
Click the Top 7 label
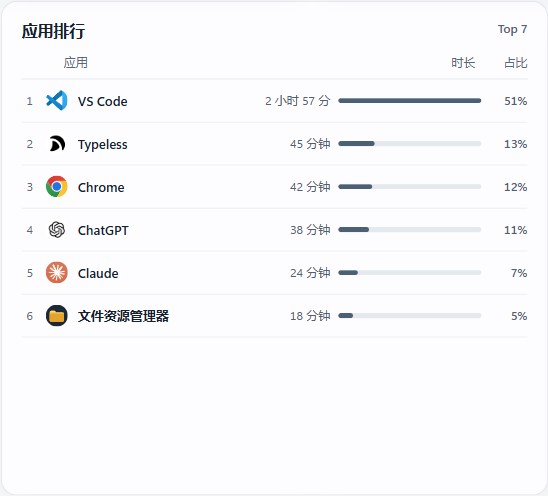coord(512,29)
